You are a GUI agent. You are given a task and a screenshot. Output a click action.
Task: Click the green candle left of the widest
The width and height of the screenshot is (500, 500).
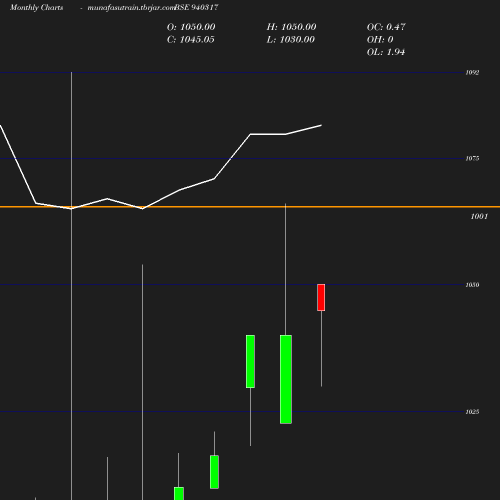250,361
